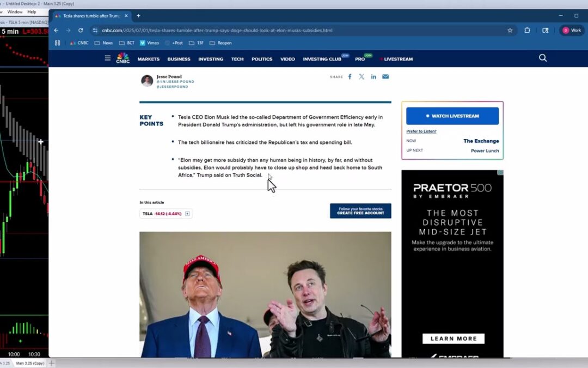Screen dimensions: 588x368
Task: Open the Video menu
Action: [287, 59]
